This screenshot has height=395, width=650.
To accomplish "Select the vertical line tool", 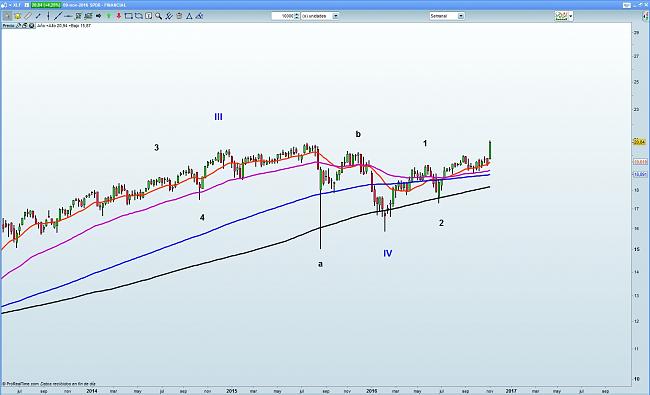I will (49, 16).
